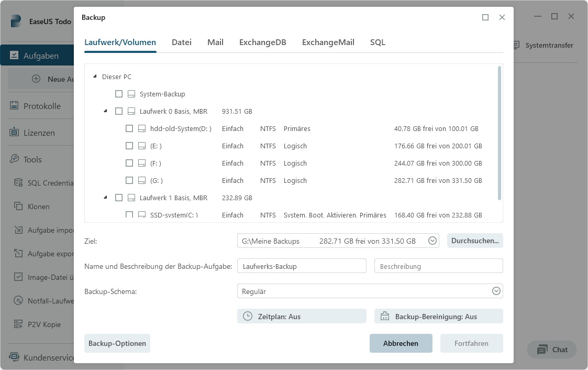Check the Laufwerk 0 Basis, MBR checkbox

[119, 111]
